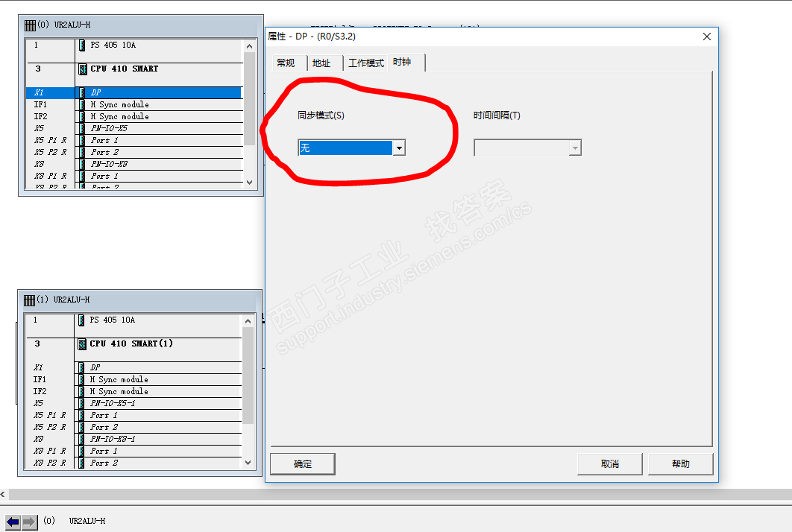This screenshot has width=792, height=532.
Task: Click the 取消 button
Action: pos(609,464)
